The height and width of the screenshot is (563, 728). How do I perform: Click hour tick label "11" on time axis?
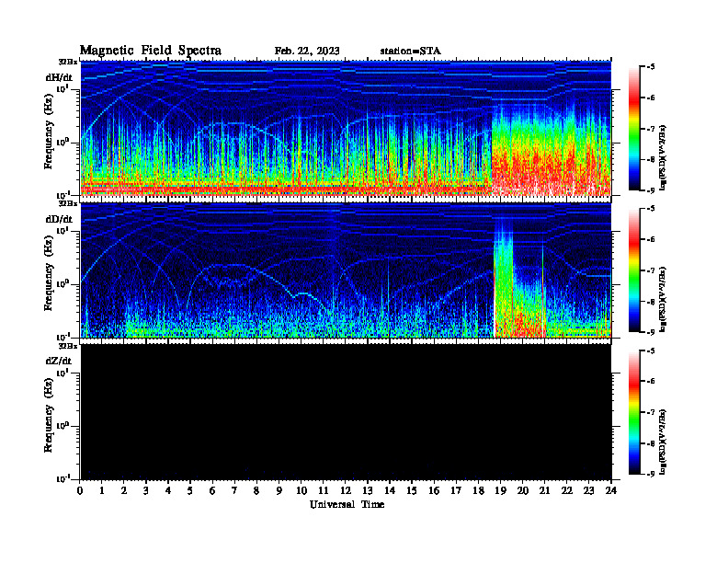(x=324, y=490)
